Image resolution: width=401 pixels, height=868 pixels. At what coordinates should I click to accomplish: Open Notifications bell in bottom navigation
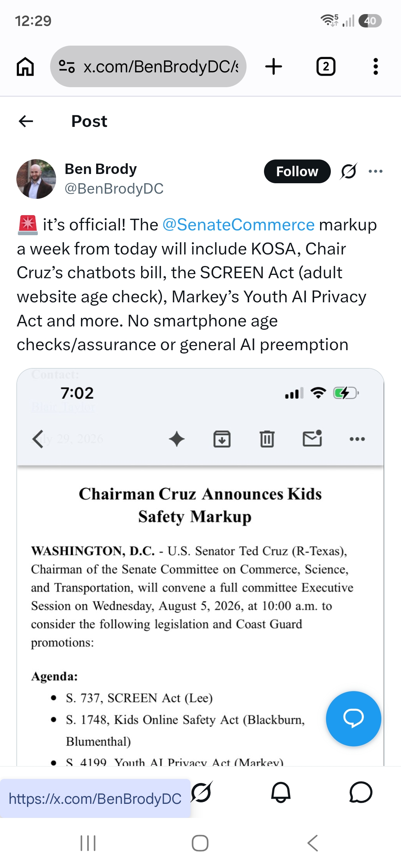pyautogui.click(x=281, y=792)
